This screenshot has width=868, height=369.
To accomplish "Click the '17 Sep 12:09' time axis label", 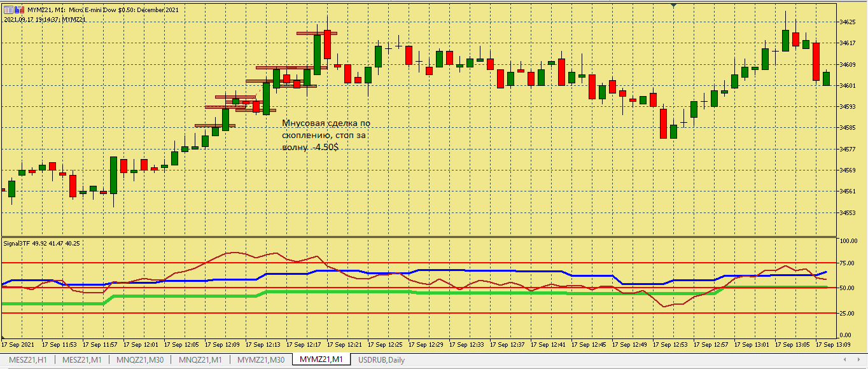I will click(222, 345).
